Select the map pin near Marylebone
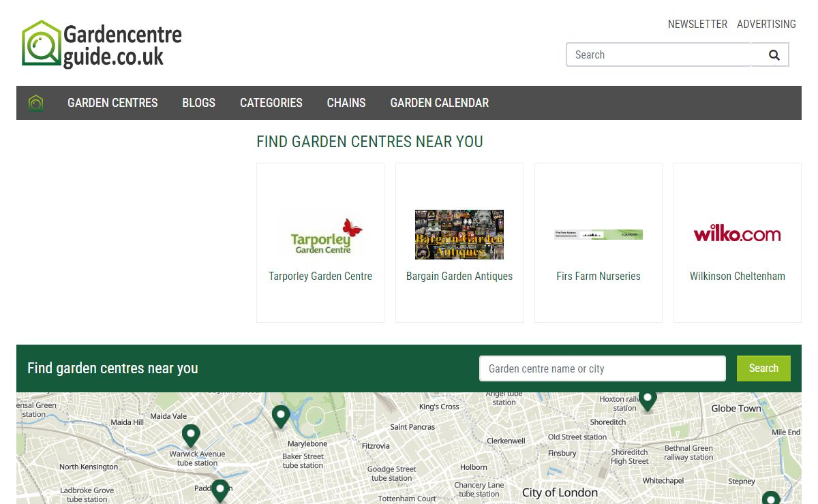This screenshot has width=818, height=504. 281,416
